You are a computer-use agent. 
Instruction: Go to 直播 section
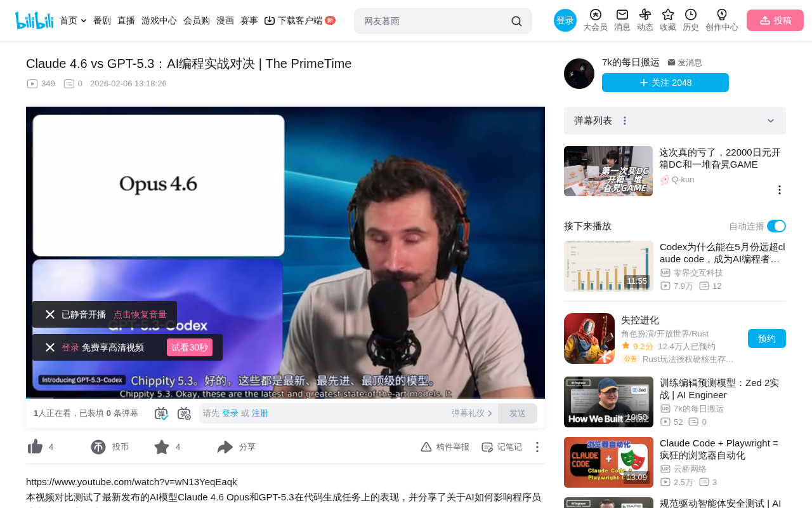[126, 20]
